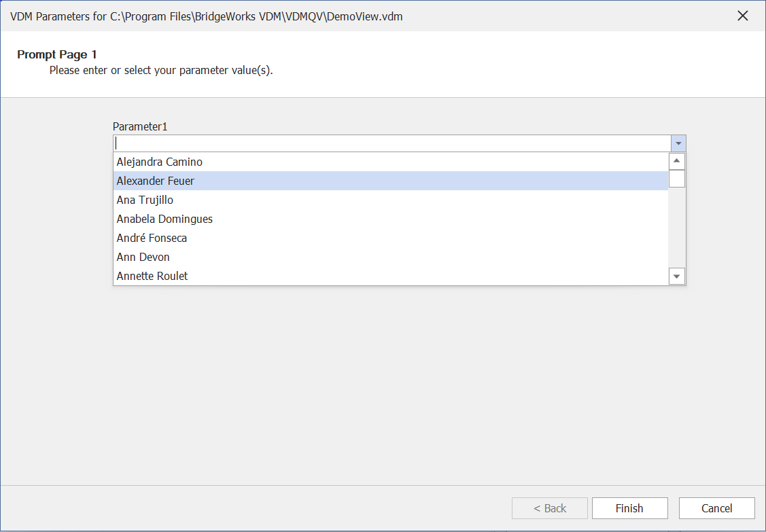Select Ann Devon in the list

point(391,257)
